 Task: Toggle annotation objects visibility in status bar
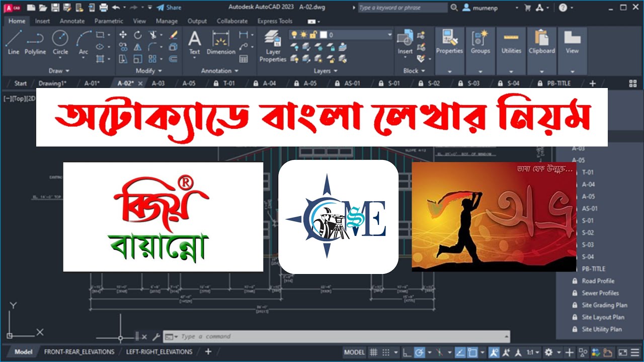(494, 352)
